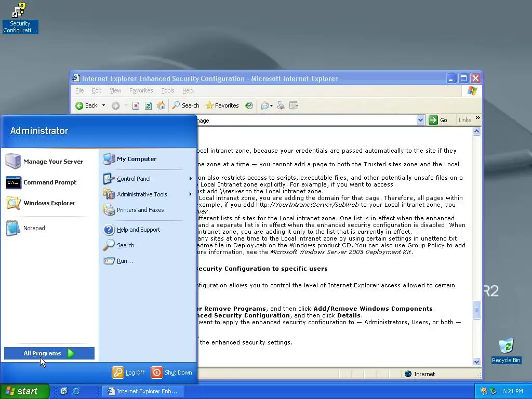Click the taskbar clock showing 6:21 PM
The height and width of the screenshot is (399, 532).
pos(512,391)
